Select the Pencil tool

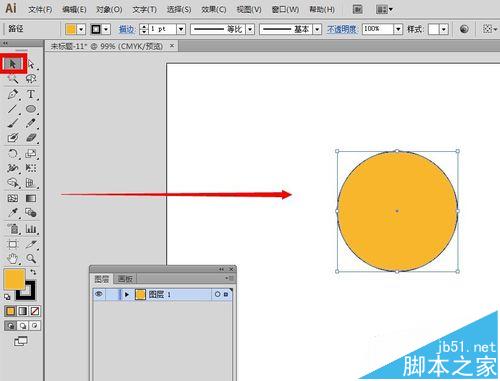pos(31,123)
